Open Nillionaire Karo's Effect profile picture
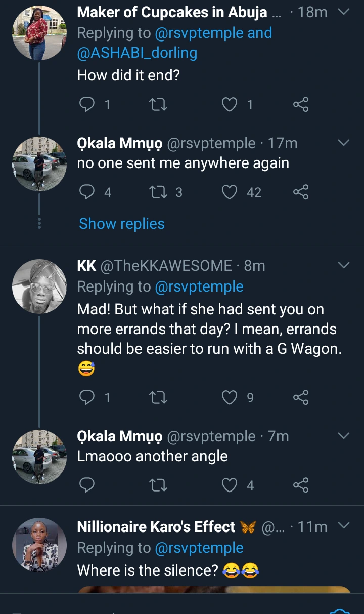This screenshot has height=614, width=364. pos(39,545)
